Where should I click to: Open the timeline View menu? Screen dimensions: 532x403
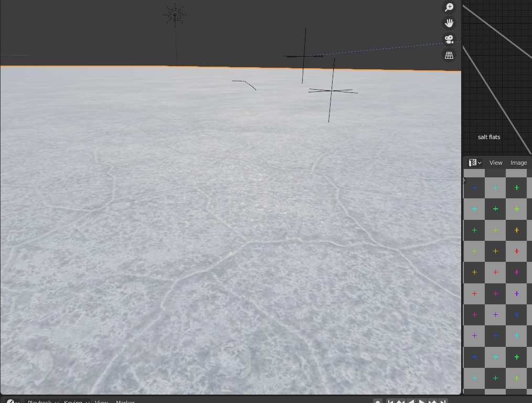101,401
